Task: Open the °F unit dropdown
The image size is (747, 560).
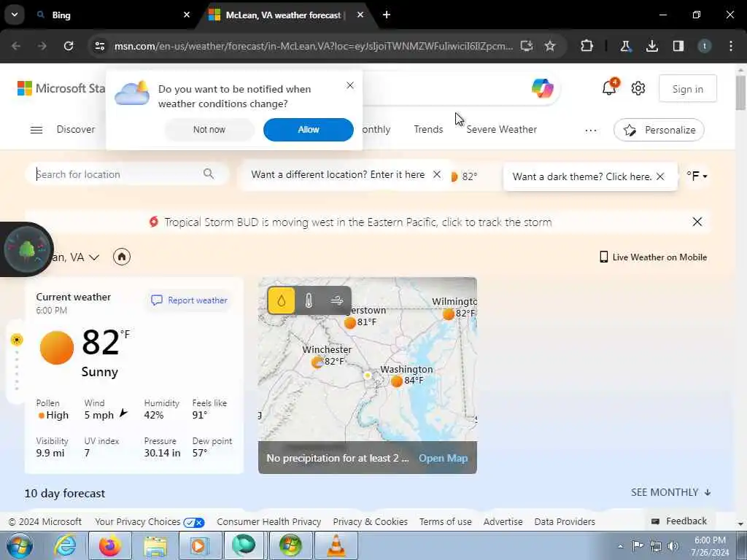Action: tap(697, 176)
